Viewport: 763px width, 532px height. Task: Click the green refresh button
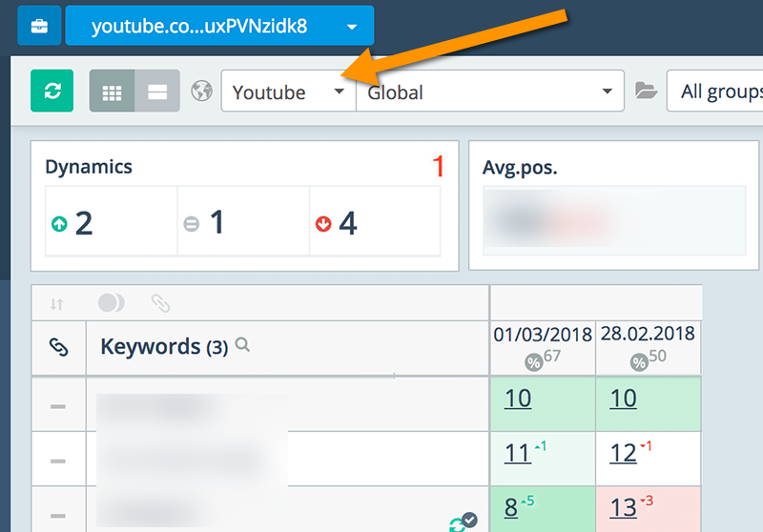[52, 92]
